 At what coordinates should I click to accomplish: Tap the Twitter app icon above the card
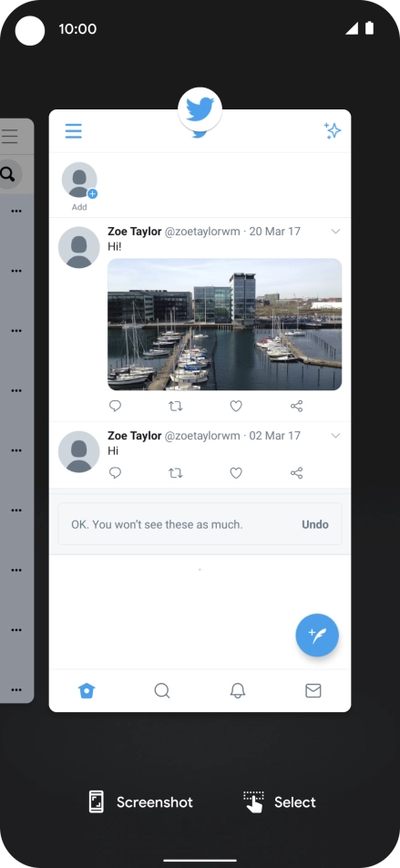[x=200, y=109]
